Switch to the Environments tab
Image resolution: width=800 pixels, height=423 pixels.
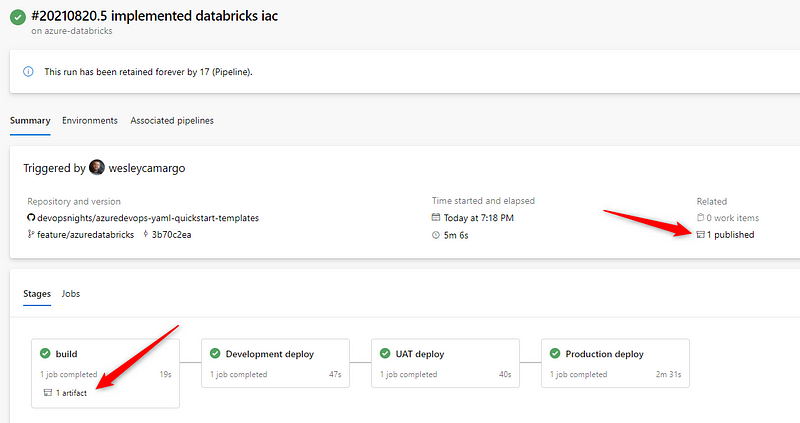click(90, 121)
